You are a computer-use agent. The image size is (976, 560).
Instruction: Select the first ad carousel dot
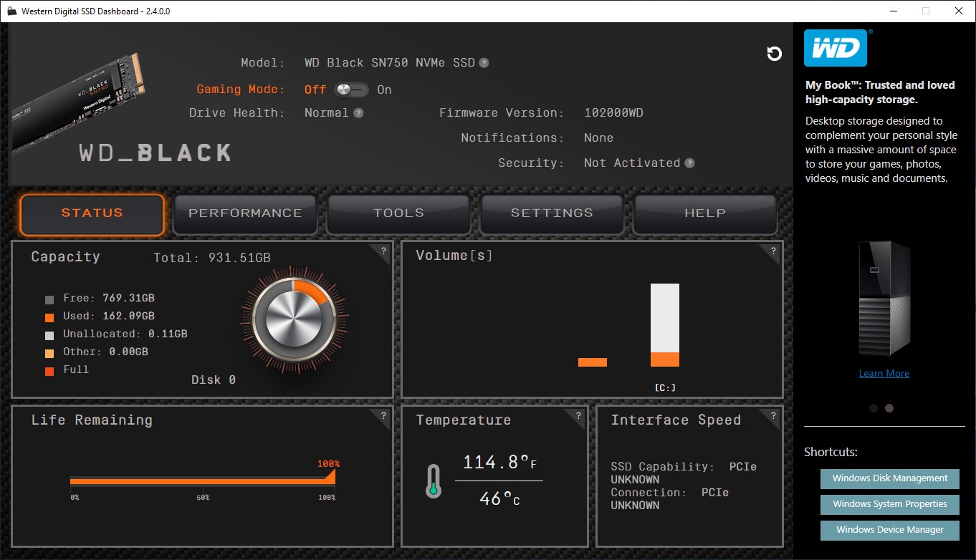pos(873,408)
